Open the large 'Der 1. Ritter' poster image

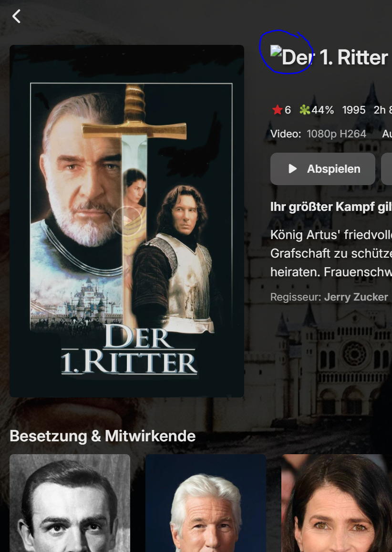click(127, 221)
